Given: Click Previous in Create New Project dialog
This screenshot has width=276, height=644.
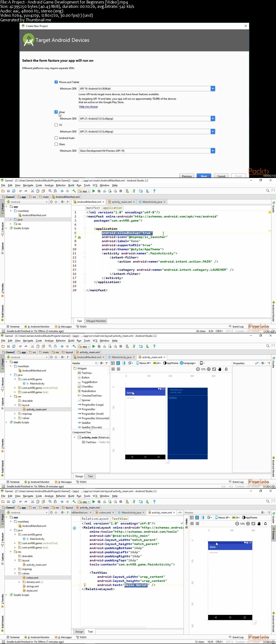Looking at the screenshot, I should (187, 176).
